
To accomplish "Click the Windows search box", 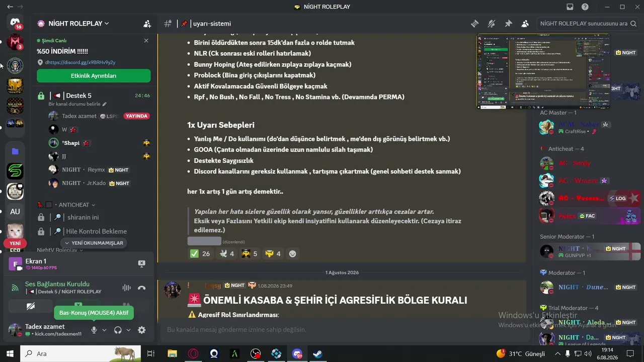I will point(80,353).
